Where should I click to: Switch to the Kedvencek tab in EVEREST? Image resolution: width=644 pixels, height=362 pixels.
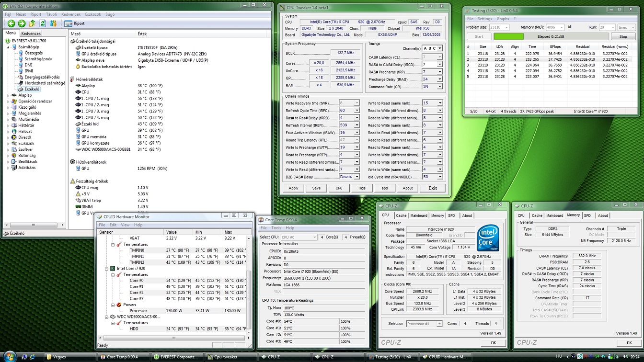[31, 34]
